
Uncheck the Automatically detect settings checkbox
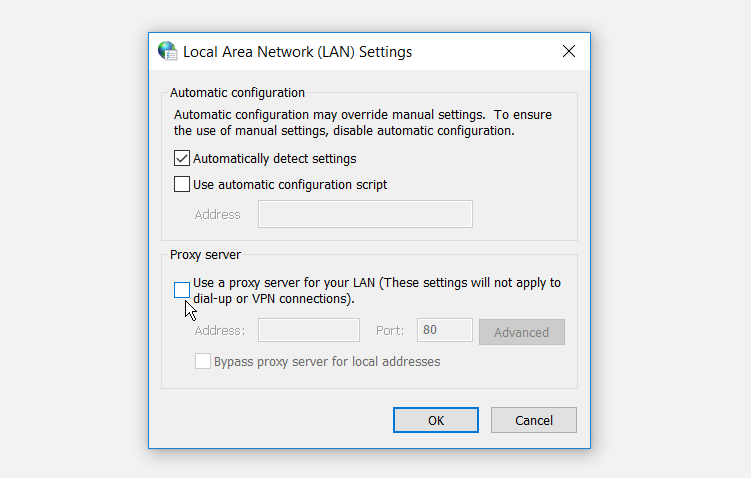click(x=182, y=158)
